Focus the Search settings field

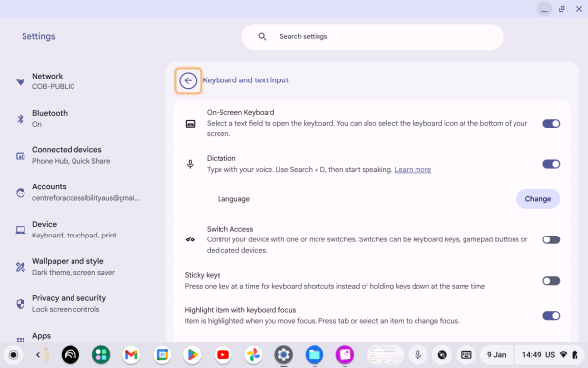(372, 37)
